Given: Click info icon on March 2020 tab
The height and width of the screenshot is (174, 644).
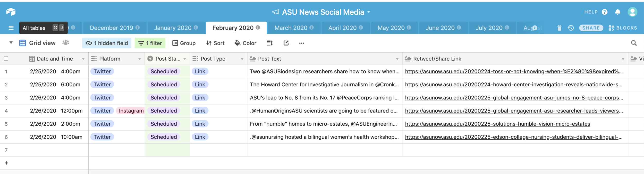Looking at the screenshot, I should [x=312, y=28].
